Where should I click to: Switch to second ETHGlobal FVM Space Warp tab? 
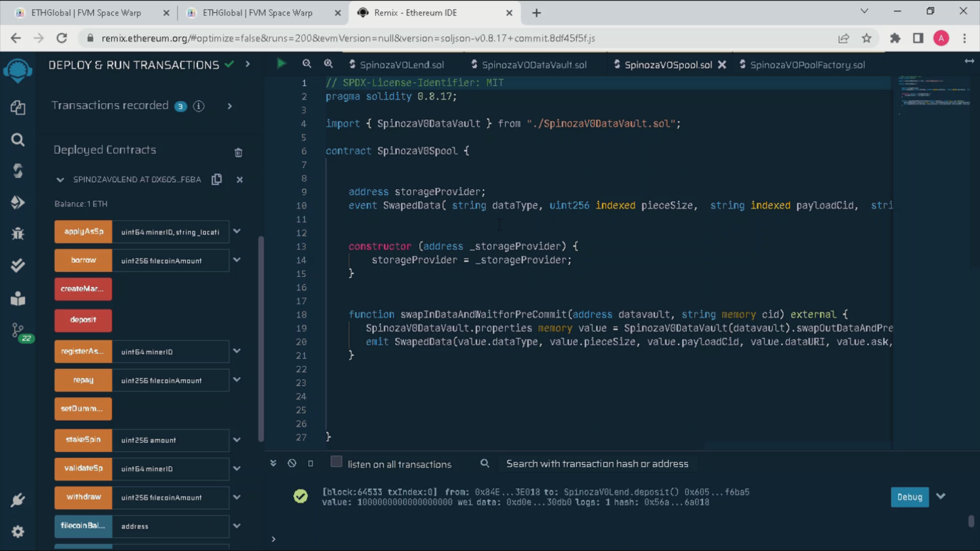(x=257, y=13)
